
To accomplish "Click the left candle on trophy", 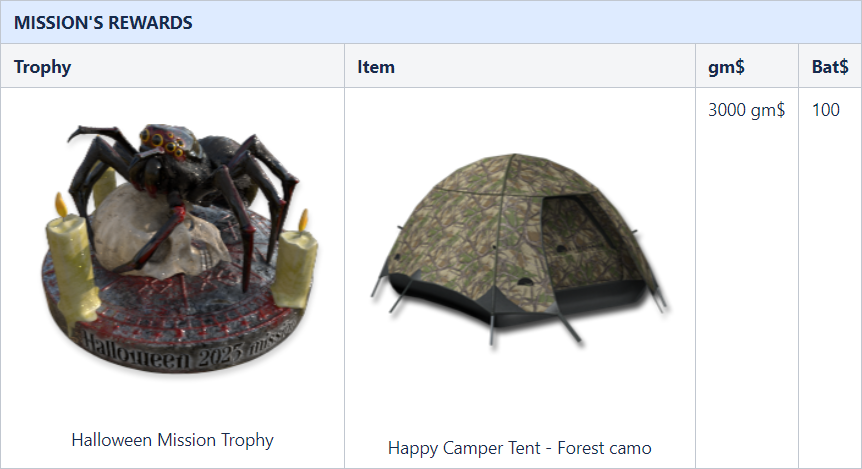I will (71, 264).
